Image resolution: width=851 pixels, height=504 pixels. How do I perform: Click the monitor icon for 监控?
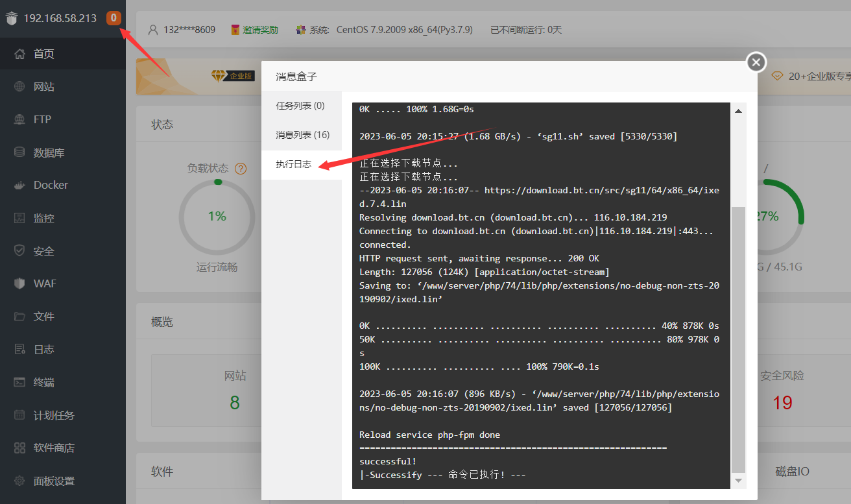click(x=20, y=218)
